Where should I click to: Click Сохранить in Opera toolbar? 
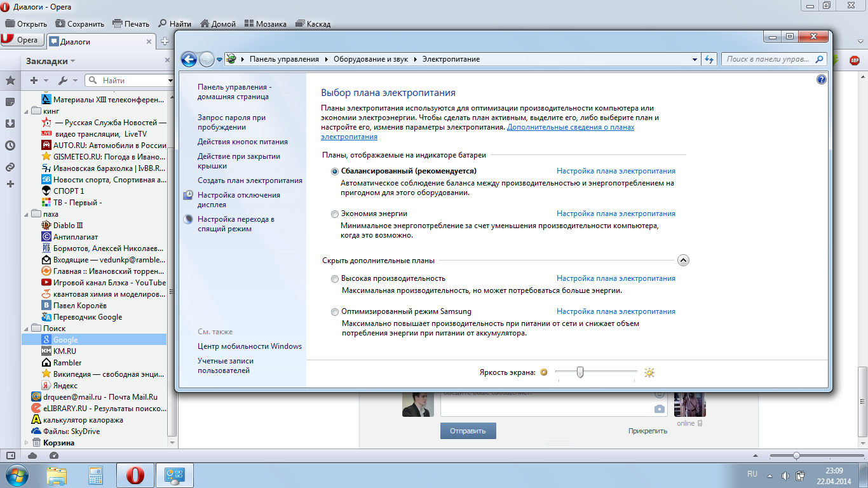click(79, 24)
